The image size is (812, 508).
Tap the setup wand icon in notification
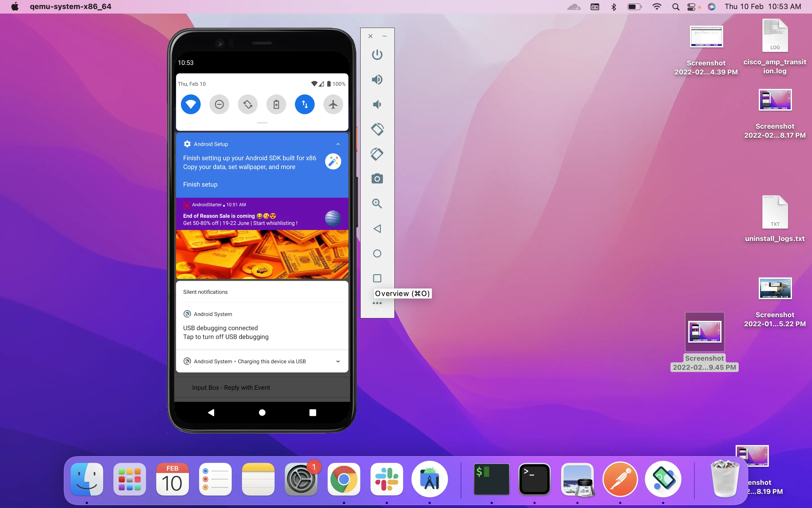click(x=333, y=162)
